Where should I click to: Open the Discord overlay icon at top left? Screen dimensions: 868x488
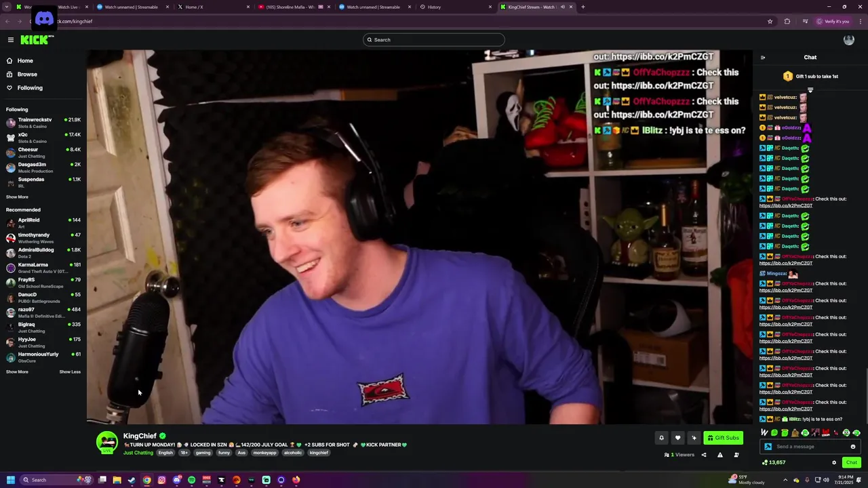click(44, 18)
